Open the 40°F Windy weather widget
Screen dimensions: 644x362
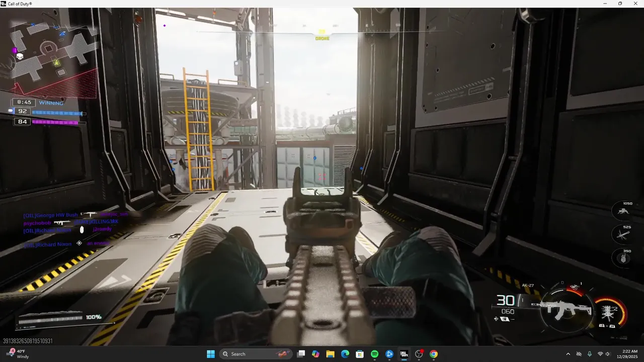pos(18,354)
